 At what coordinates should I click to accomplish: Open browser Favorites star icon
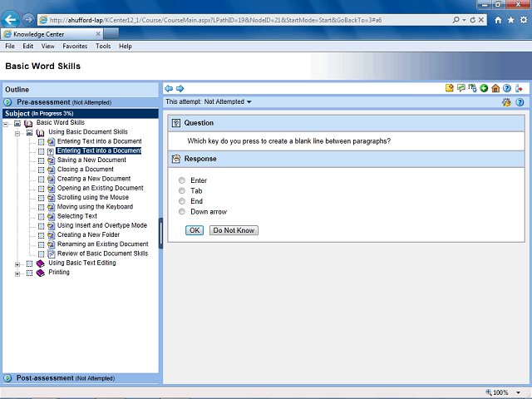[x=510, y=20]
